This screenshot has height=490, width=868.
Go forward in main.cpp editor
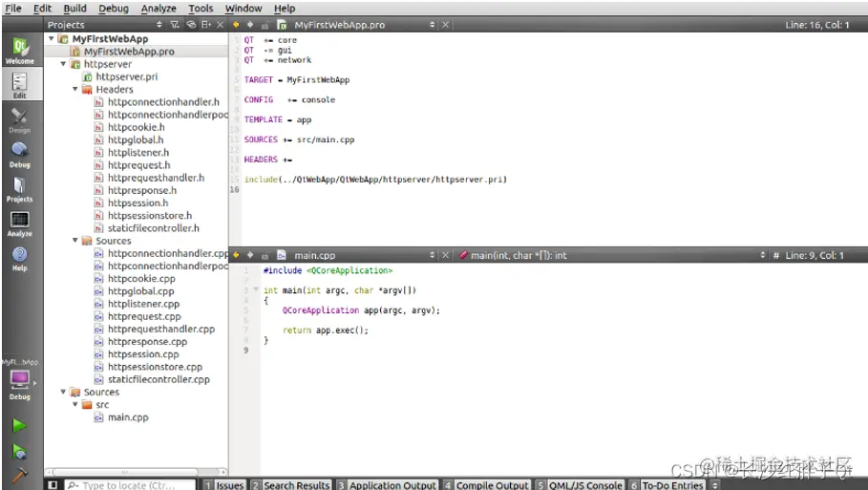point(250,255)
